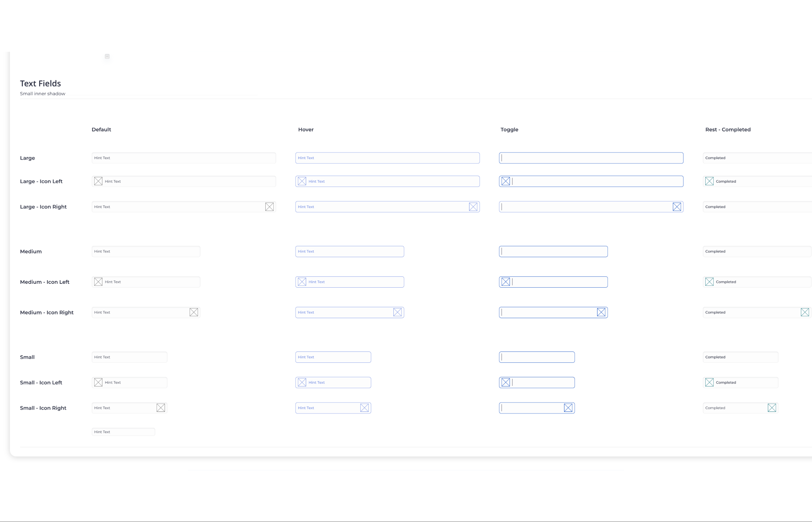
Task: Click the right icon in Default Large - Icon Right field
Action: [269, 207]
